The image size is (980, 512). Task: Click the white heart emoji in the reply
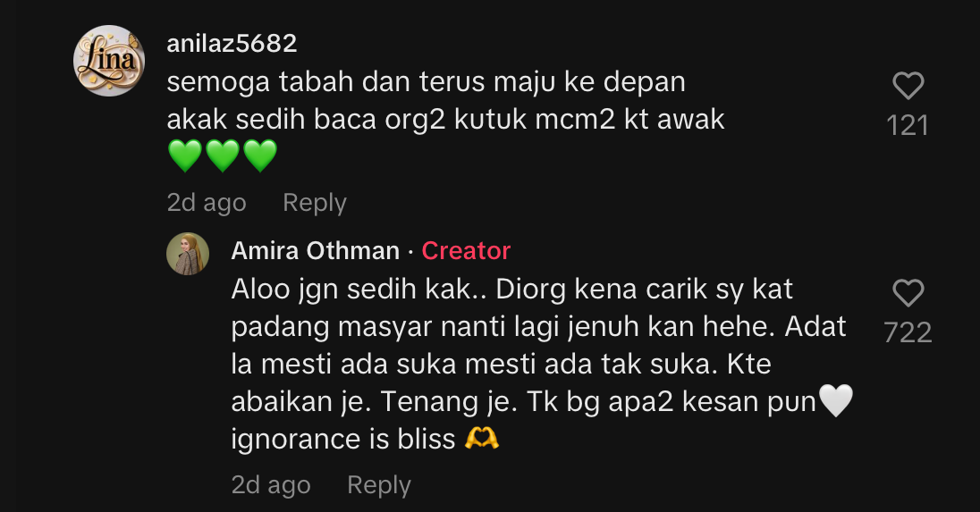click(836, 401)
